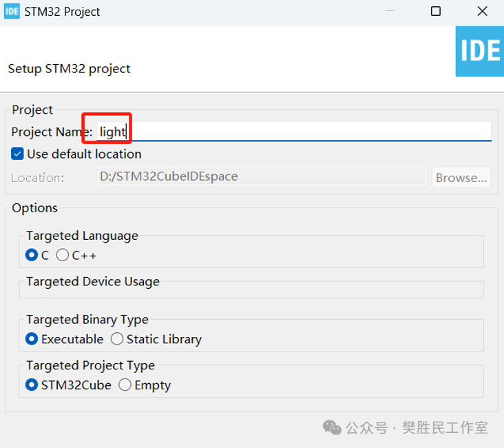The height and width of the screenshot is (448, 504).
Task: Click the Targeted Device Usage label
Action: tap(93, 282)
